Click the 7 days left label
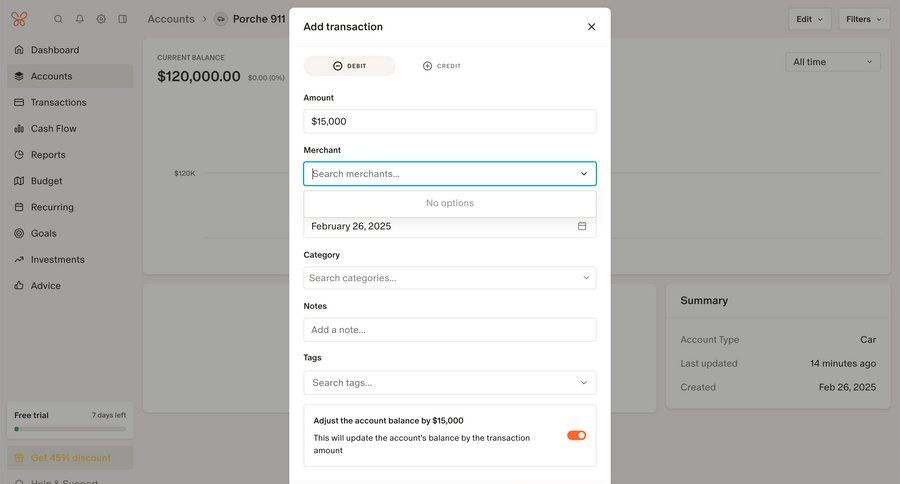The height and width of the screenshot is (484, 900). pyautogui.click(x=109, y=415)
